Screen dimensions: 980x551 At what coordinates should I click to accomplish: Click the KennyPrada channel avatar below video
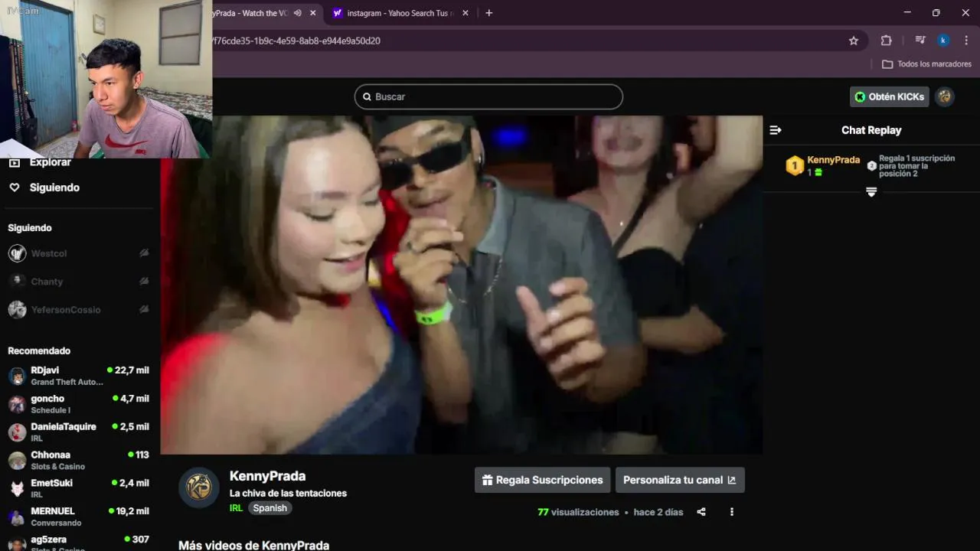click(x=199, y=487)
